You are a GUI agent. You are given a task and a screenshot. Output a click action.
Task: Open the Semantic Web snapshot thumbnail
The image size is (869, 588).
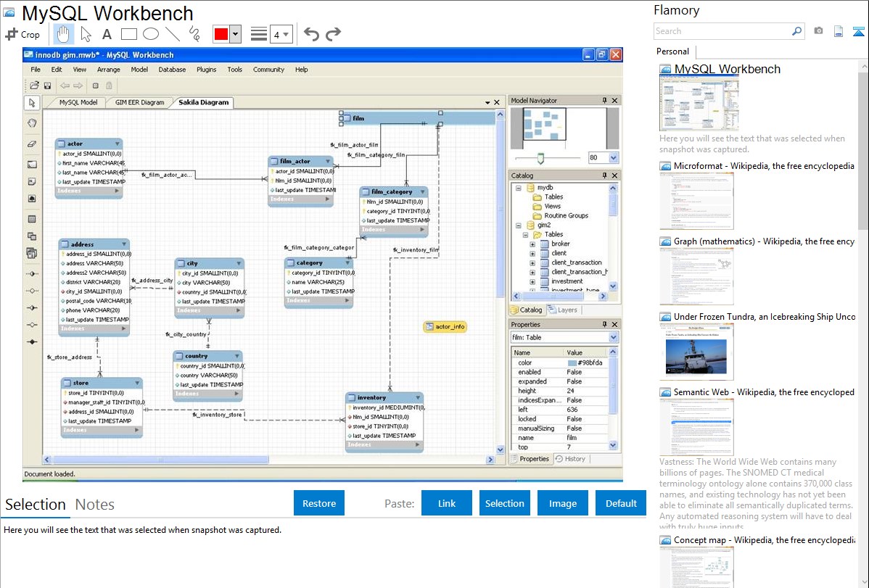pyautogui.click(x=696, y=426)
